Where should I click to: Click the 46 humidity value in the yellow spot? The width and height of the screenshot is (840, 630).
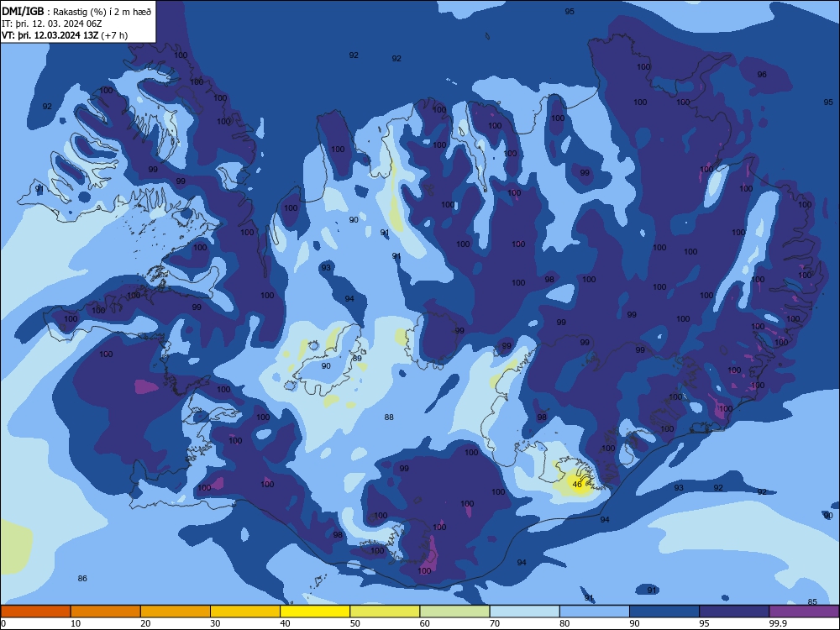pyautogui.click(x=577, y=485)
